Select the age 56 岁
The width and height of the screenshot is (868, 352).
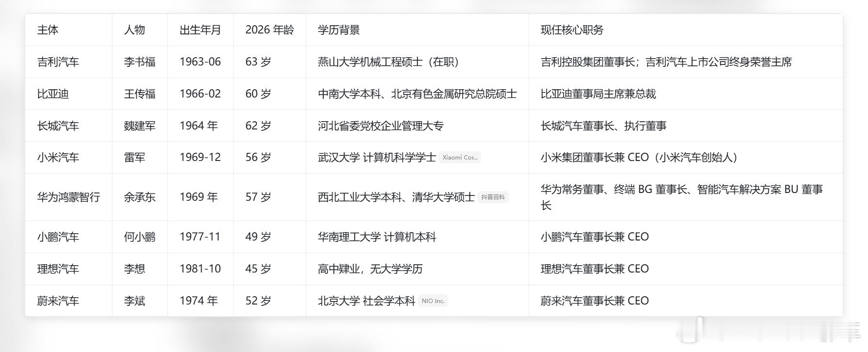pyautogui.click(x=258, y=158)
